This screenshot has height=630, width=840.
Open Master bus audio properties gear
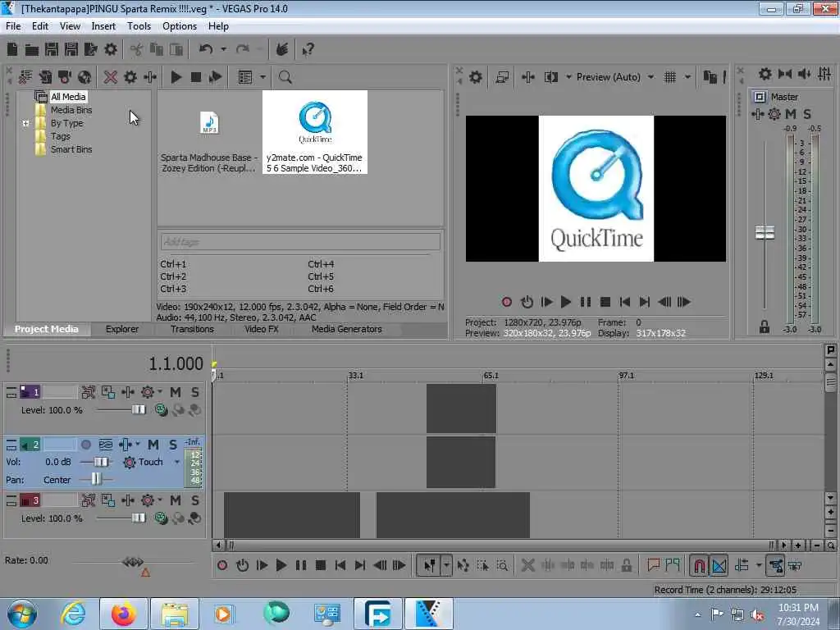pos(765,74)
